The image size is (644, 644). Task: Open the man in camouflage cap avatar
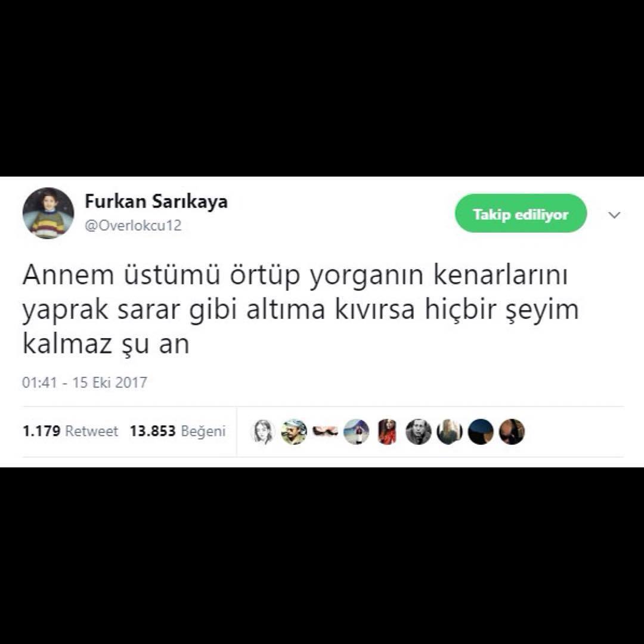[294, 432]
